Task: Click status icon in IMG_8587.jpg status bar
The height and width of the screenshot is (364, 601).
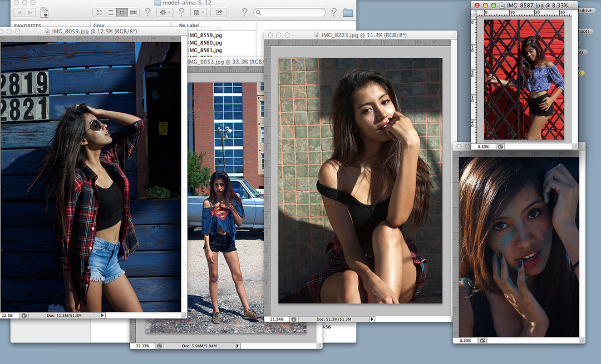Action: (500, 147)
